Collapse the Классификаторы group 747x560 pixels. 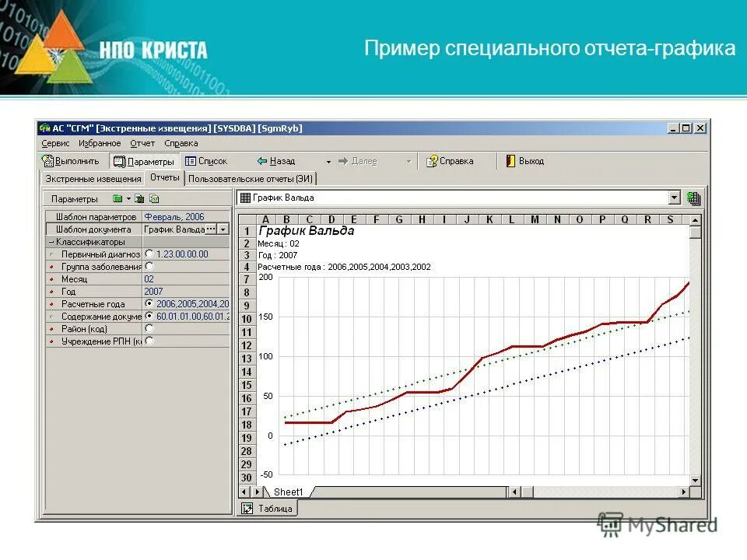point(51,242)
